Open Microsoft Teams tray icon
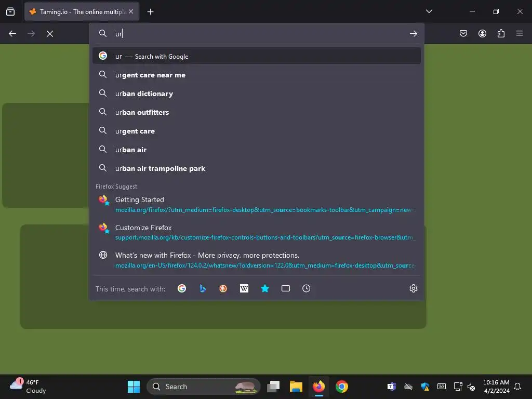This screenshot has width=532, height=399. (x=392, y=387)
